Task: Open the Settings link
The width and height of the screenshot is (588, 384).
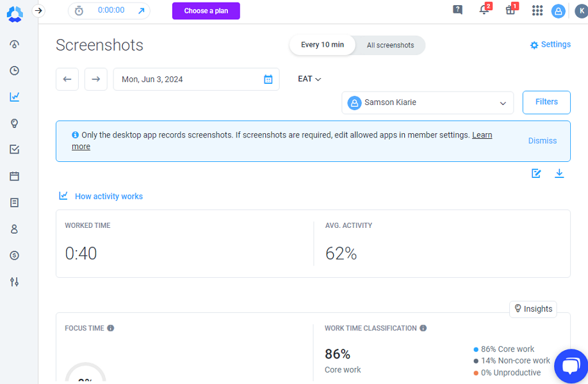Action: tap(550, 45)
